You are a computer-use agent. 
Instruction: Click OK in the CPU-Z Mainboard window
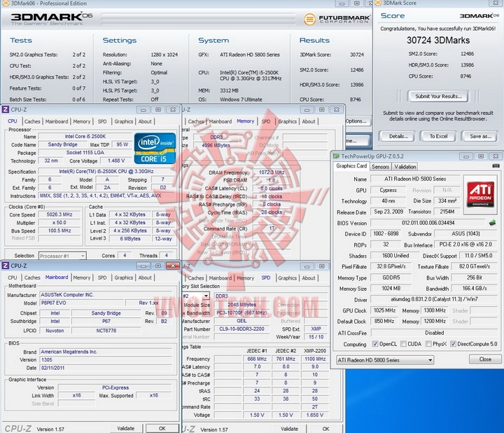coord(162,429)
